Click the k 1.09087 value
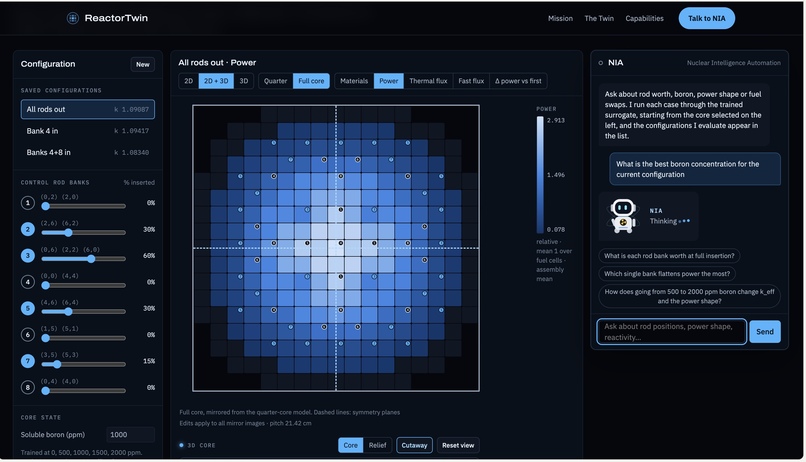The height and width of the screenshot is (462, 806). coord(132,109)
